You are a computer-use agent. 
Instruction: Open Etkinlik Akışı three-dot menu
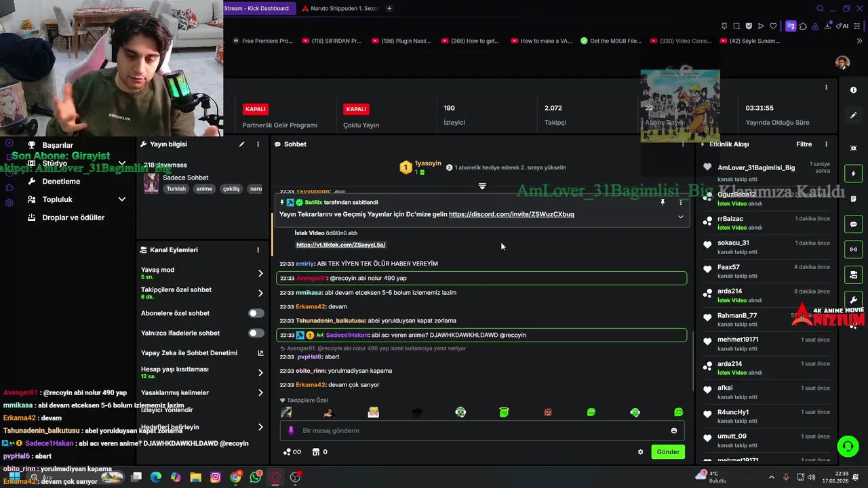pyautogui.click(x=826, y=144)
